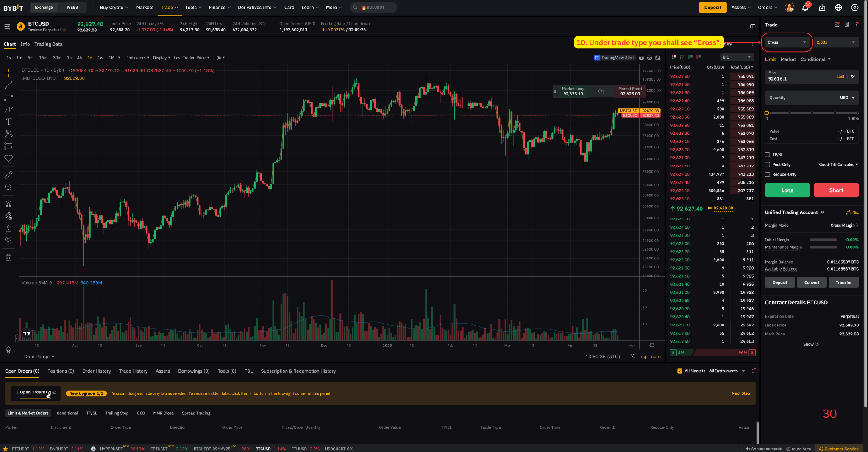868x452 pixels.
Task: Switch to the Order History tab
Action: point(97,371)
